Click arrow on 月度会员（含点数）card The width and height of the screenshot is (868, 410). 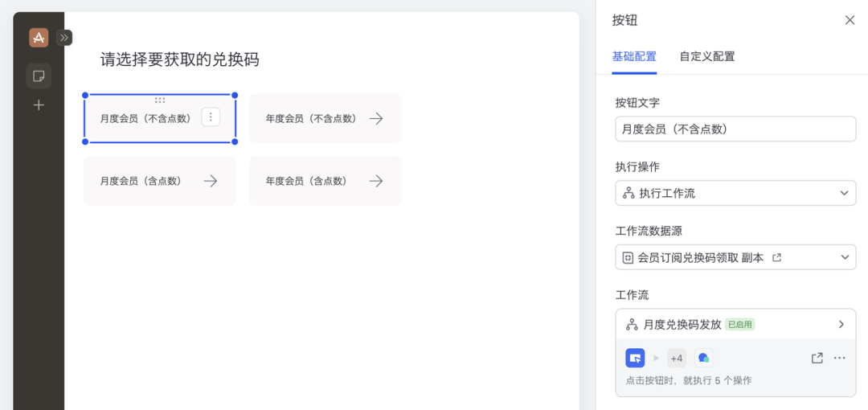tap(211, 181)
